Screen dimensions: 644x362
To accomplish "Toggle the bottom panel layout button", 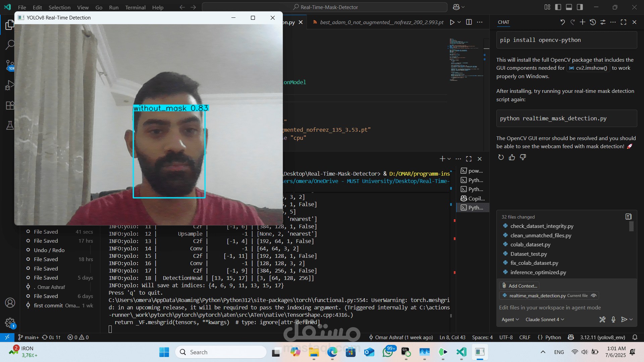I will [569, 7].
